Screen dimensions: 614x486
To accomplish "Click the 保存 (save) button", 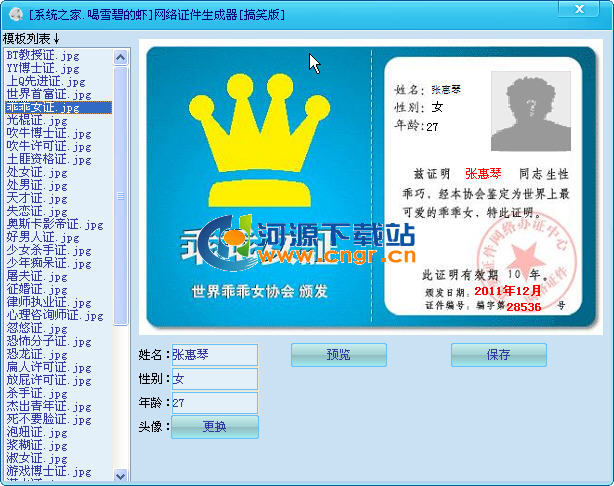I will 498,355.
